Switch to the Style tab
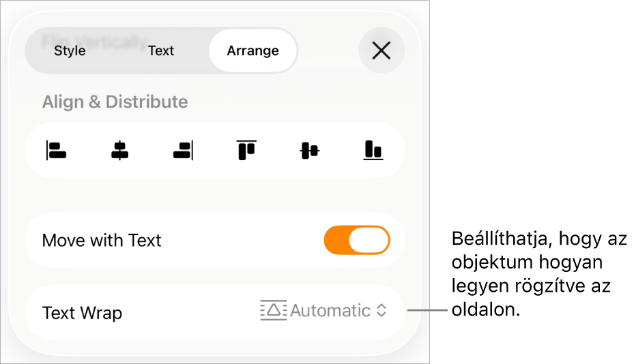 pyautogui.click(x=70, y=50)
